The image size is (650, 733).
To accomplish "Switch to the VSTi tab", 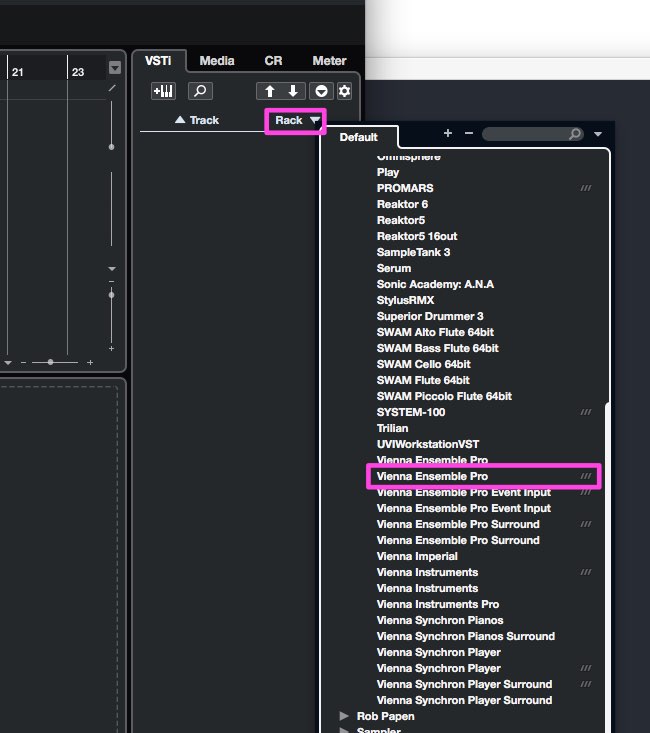I will tap(158, 61).
